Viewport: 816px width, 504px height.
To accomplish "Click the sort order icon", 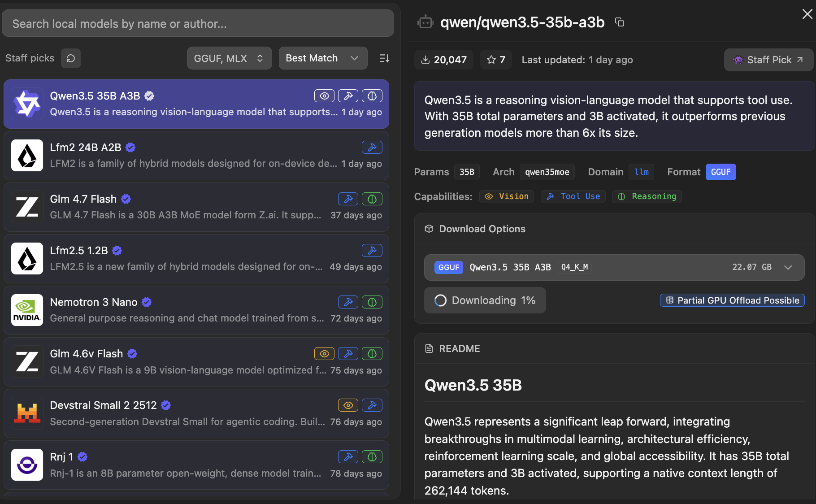I will pos(384,58).
